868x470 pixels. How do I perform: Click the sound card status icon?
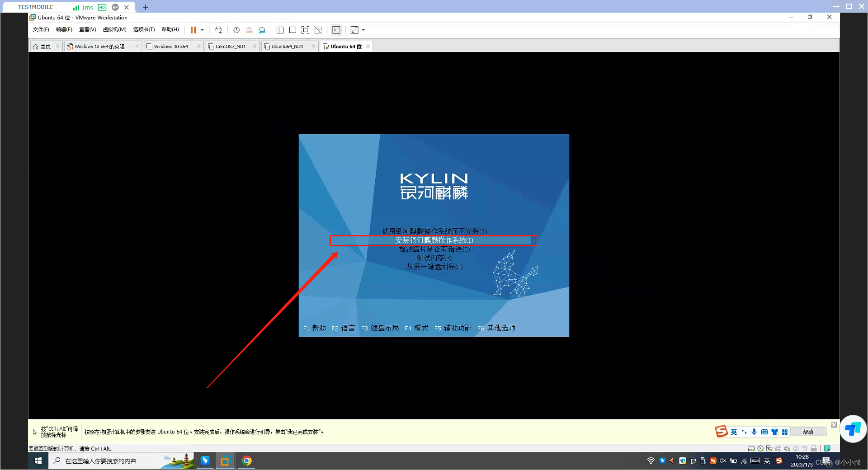[787, 449]
